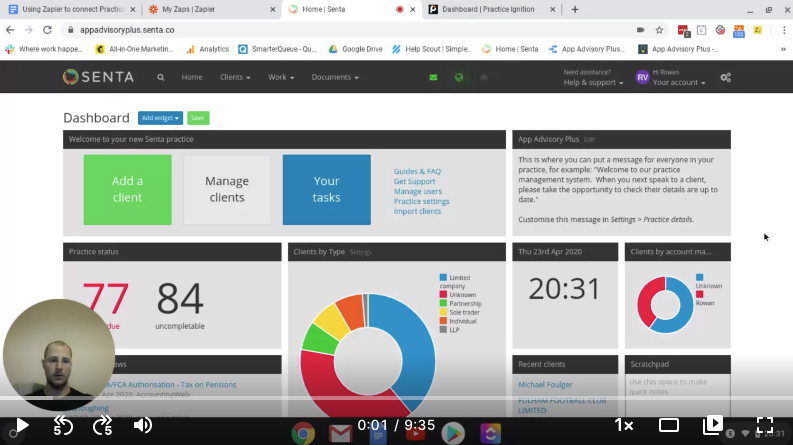
Task: Click the RV user avatar
Action: tap(642, 77)
